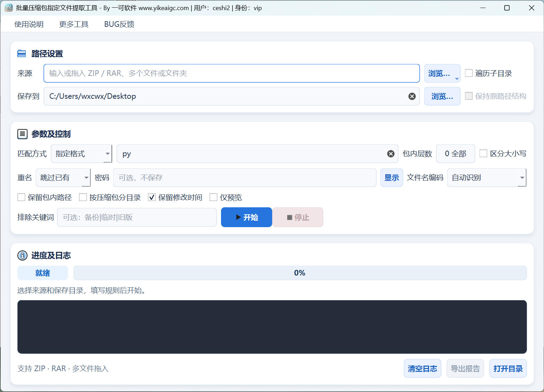
Task: Click the 来源 path input field
Action: (x=232, y=73)
